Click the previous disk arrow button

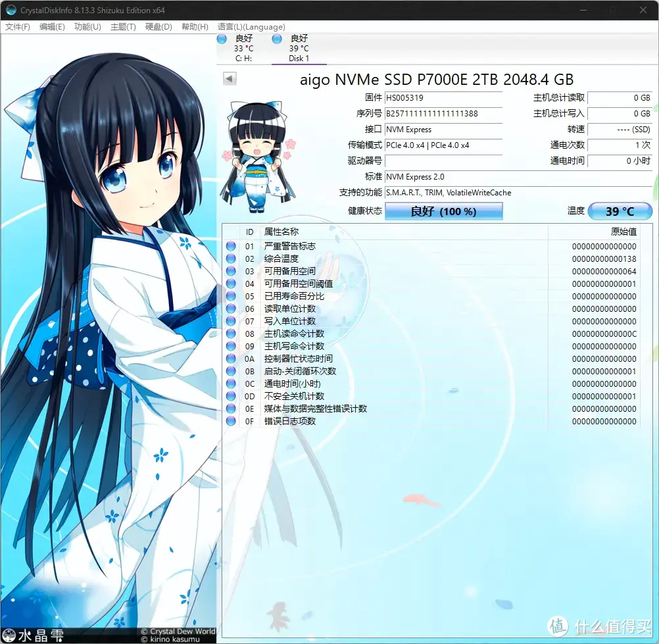(230, 78)
